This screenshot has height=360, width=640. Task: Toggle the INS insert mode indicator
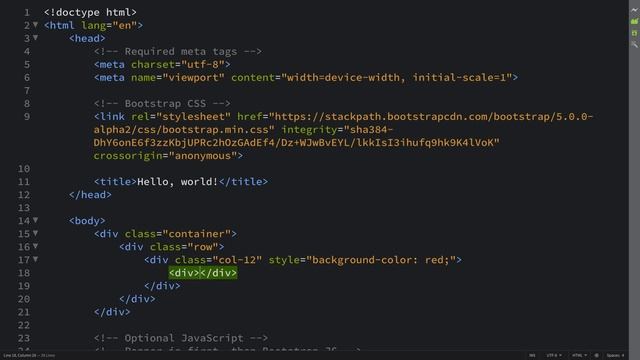pos(532,356)
